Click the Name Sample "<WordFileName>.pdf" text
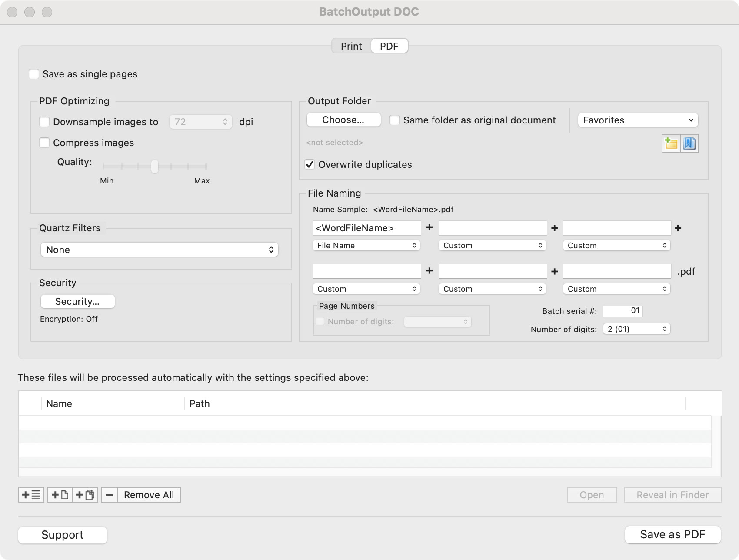Image resolution: width=739 pixels, height=560 pixels. click(413, 210)
